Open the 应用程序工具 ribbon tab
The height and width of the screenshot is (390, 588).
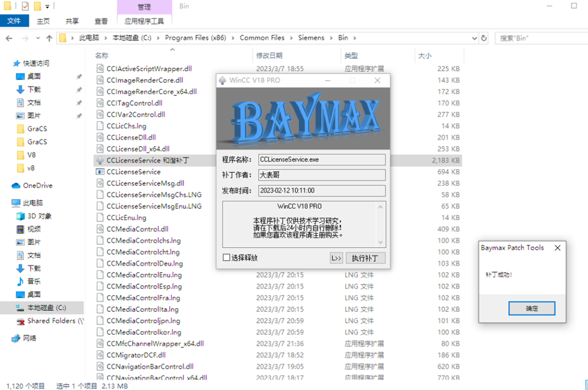pyautogui.click(x=144, y=21)
